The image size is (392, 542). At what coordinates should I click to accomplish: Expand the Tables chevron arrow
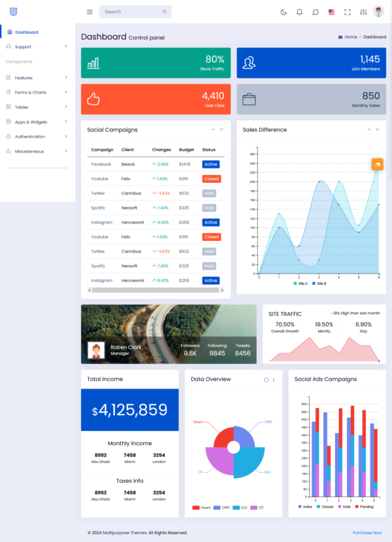coord(66,107)
